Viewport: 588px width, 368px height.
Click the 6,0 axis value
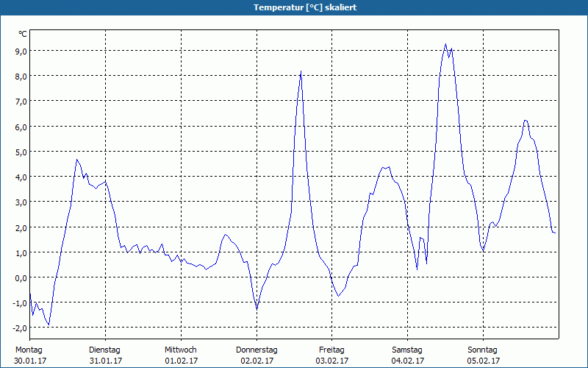[x=21, y=127]
